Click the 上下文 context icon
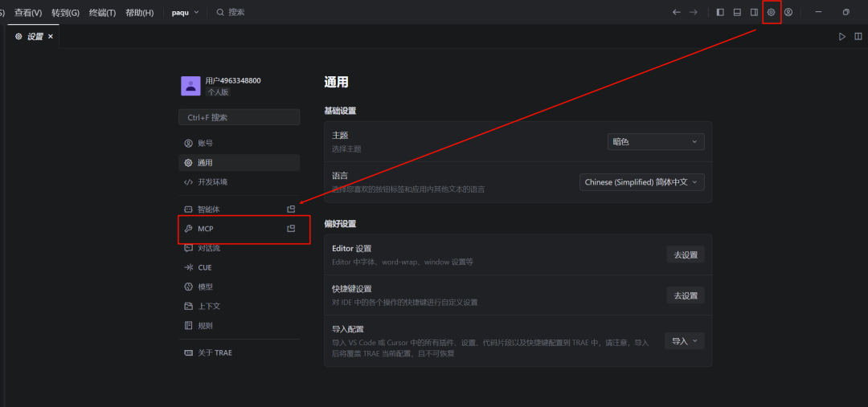 (x=188, y=306)
